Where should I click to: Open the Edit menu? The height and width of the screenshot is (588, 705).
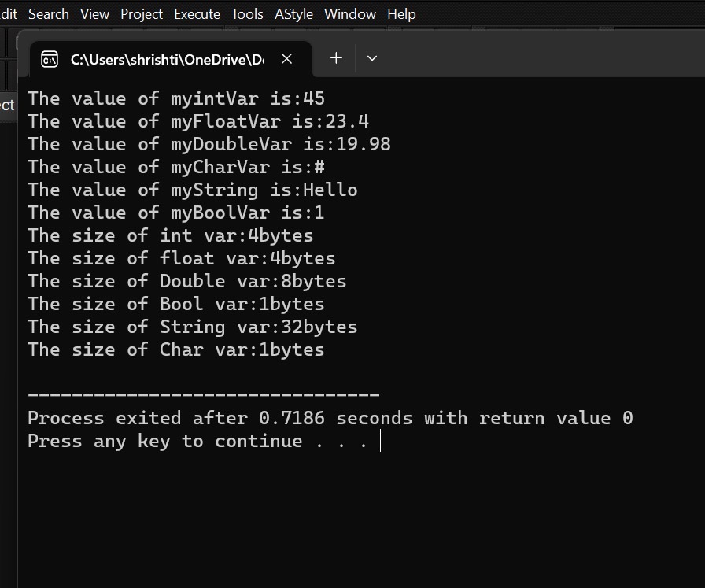tap(8, 13)
